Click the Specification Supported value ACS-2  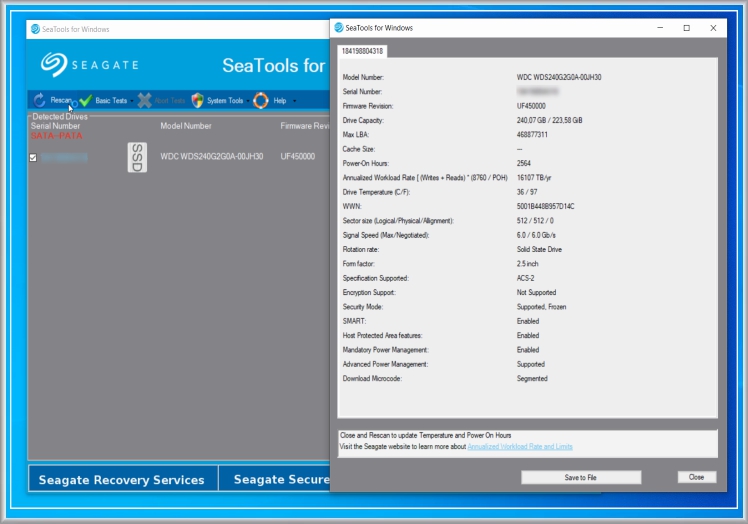click(525, 278)
